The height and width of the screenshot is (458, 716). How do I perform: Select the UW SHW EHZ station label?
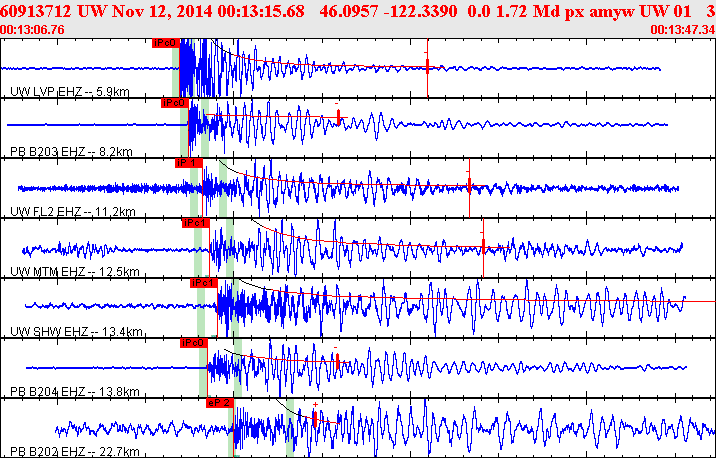(76, 332)
